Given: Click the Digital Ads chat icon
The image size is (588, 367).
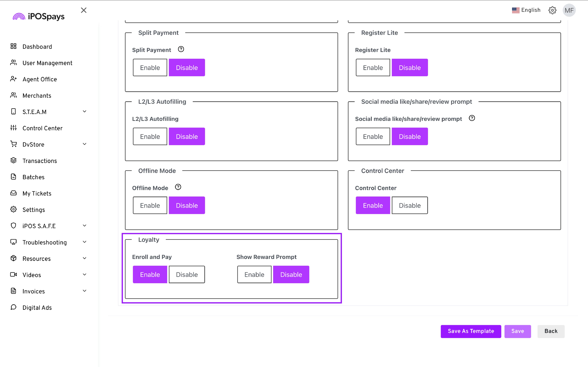Looking at the screenshot, I should tap(14, 307).
